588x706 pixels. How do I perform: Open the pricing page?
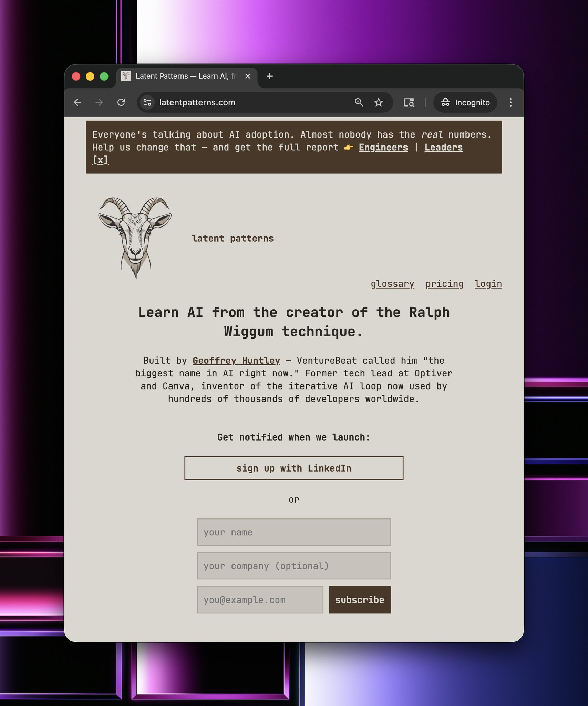(444, 284)
